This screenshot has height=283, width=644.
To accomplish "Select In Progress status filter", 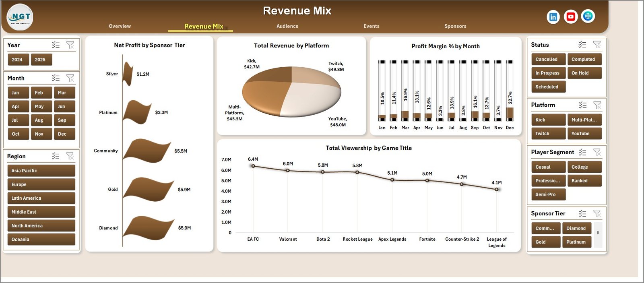I will [548, 73].
